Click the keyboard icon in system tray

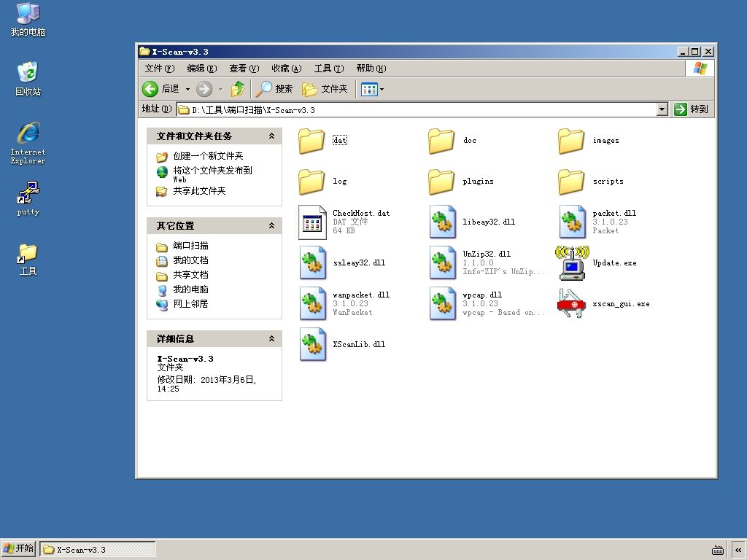pyautogui.click(x=718, y=550)
